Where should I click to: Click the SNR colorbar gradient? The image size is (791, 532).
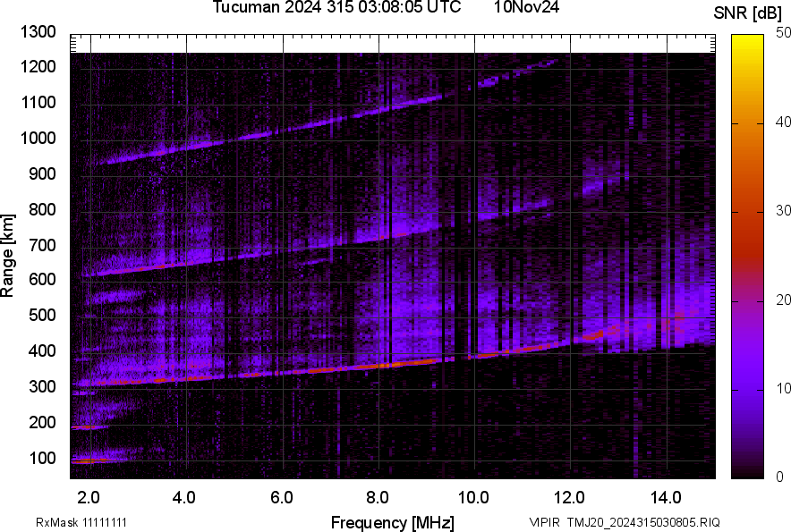click(x=748, y=257)
